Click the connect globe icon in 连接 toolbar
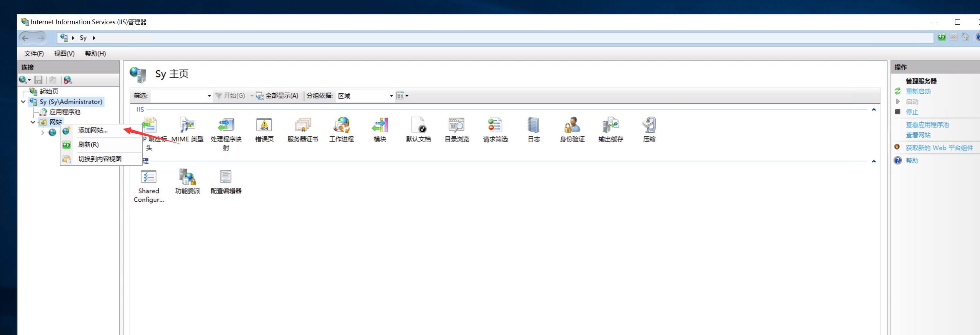Screen dimensions: 980x335 point(23,80)
